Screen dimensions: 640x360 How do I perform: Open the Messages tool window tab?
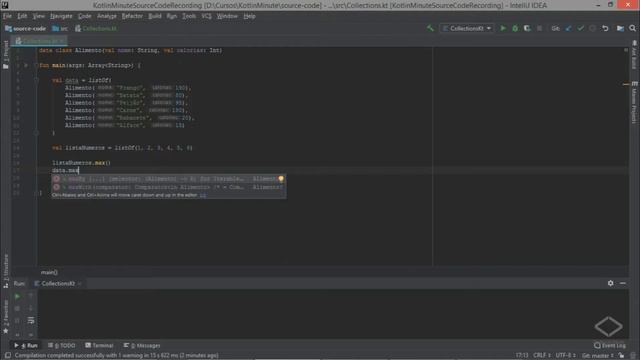142,346
